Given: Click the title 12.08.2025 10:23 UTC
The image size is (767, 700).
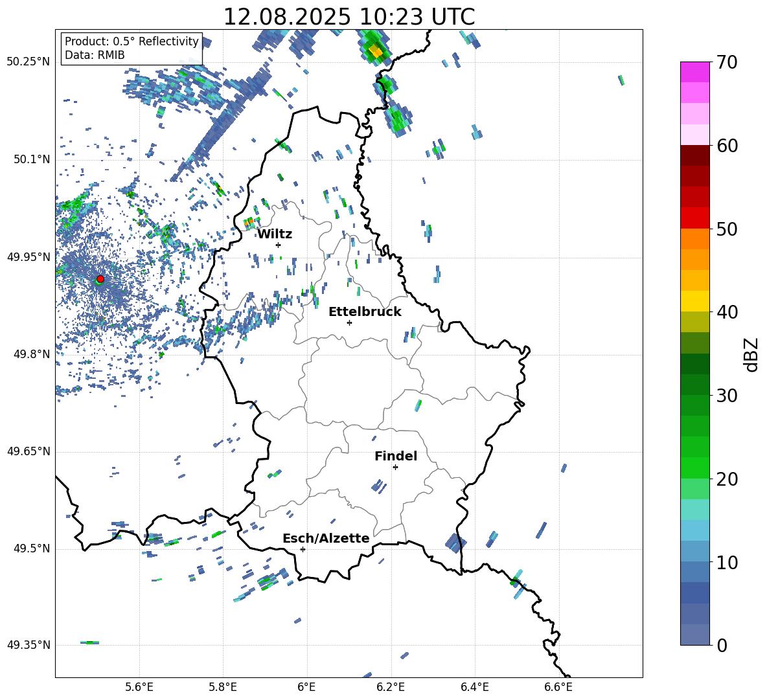Looking at the screenshot, I should pos(349,17).
